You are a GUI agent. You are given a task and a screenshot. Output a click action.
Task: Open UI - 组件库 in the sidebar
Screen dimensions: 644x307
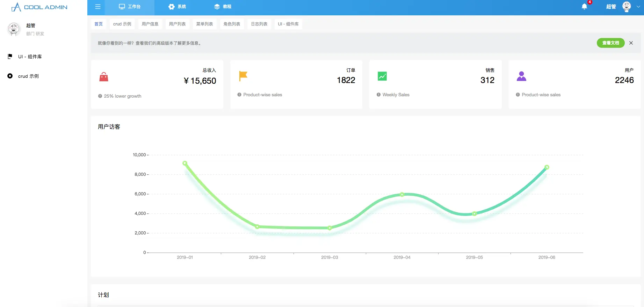[30, 57]
